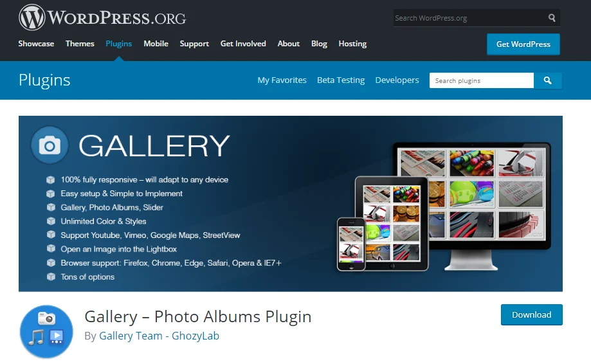
Task: Click the Download button for Gallery plugin
Action: point(531,314)
